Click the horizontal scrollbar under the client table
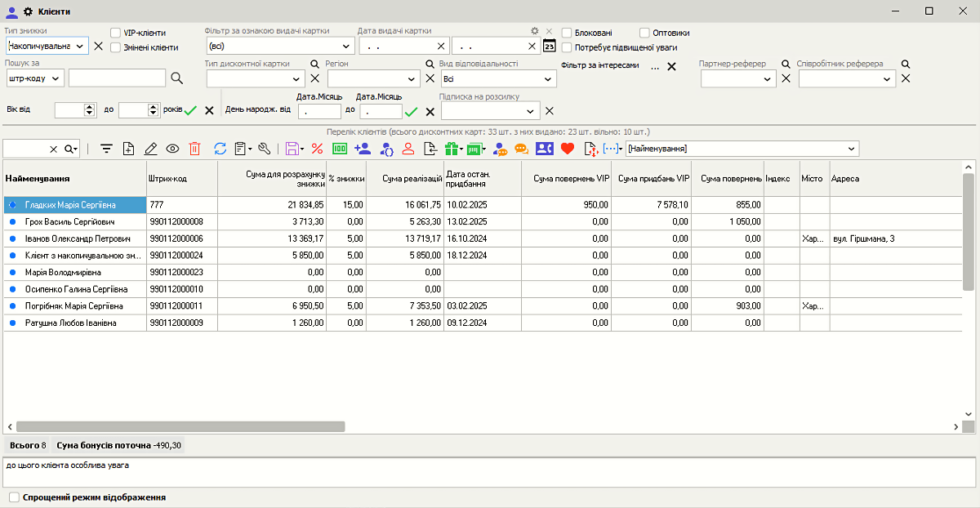This screenshot has width=980, height=508. (180, 427)
